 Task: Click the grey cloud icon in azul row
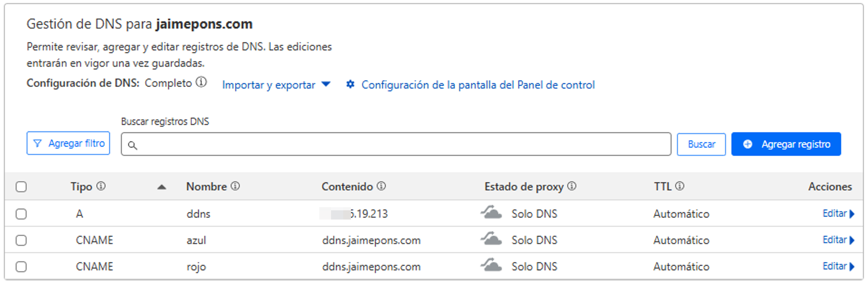491,239
